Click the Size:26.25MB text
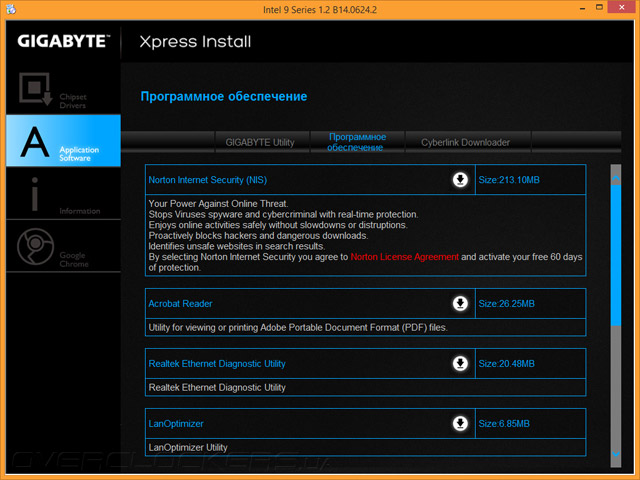Viewport: 640px width, 480px height. click(x=506, y=304)
